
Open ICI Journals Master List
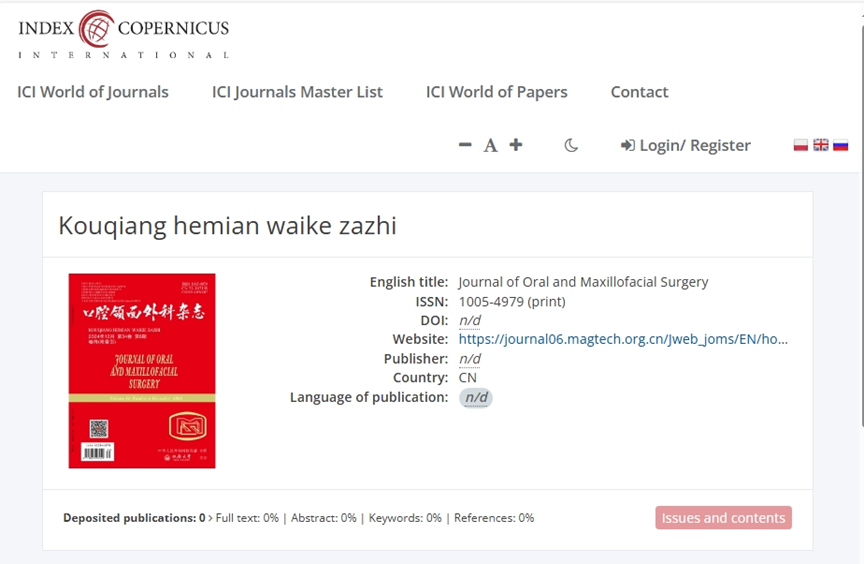[297, 92]
